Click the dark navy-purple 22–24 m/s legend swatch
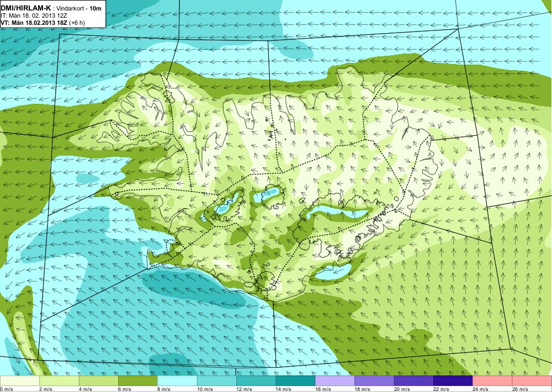The width and height of the screenshot is (552, 392). [453, 381]
